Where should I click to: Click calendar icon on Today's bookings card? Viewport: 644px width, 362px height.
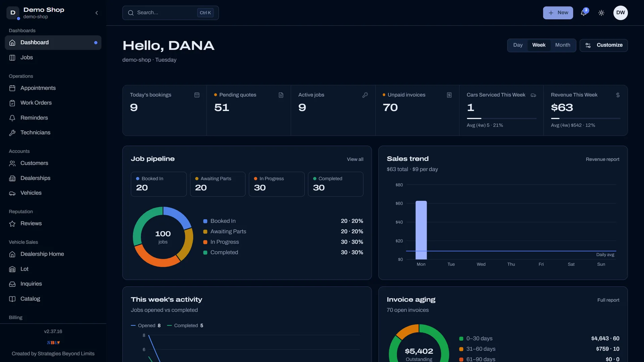point(197,95)
